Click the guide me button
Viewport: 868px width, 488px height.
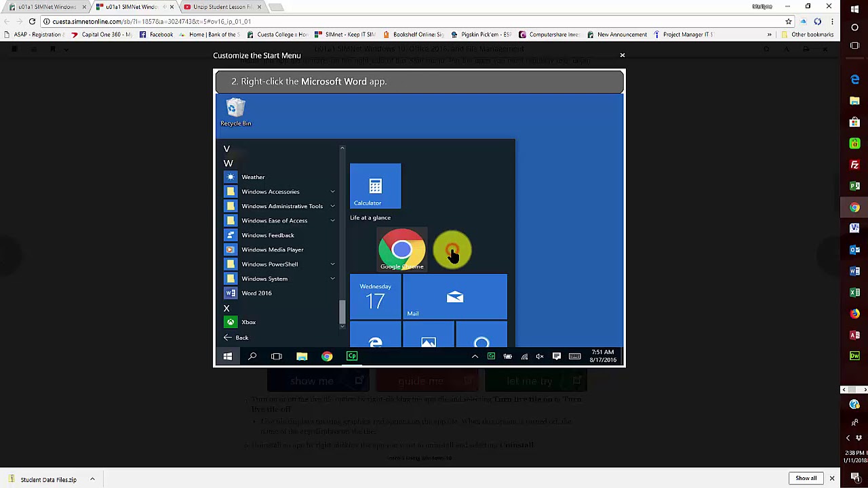click(x=427, y=381)
